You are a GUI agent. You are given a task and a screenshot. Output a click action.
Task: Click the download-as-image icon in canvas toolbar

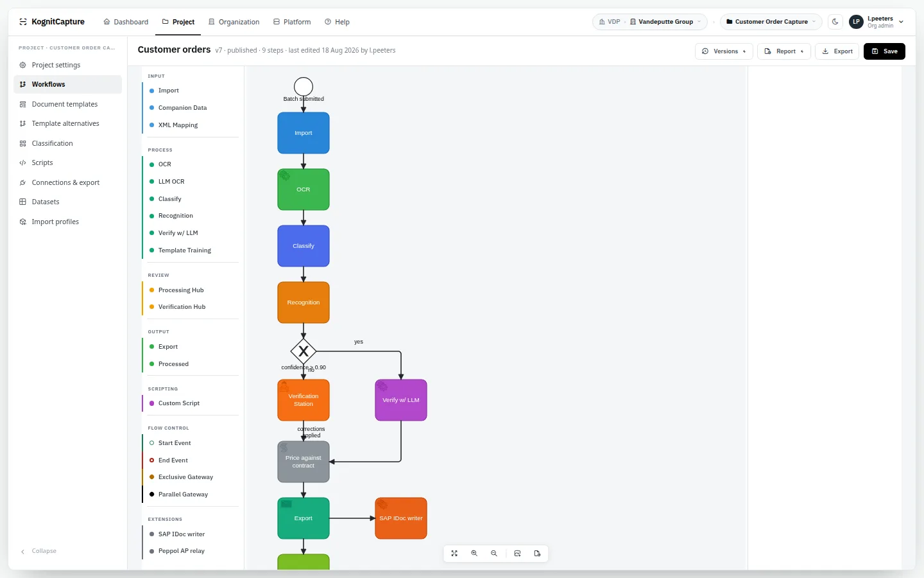click(517, 554)
